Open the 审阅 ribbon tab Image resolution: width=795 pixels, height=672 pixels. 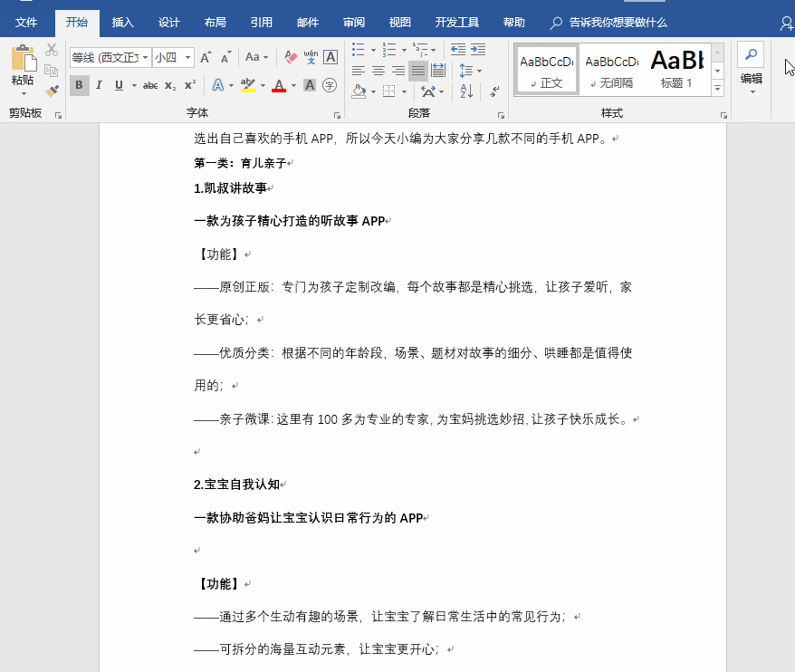point(353,23)
